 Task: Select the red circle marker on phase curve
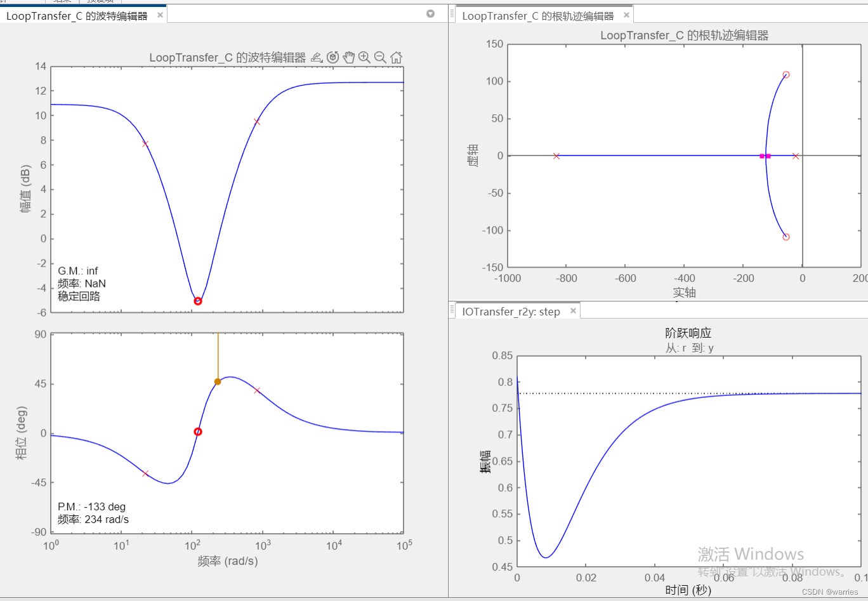pos(198,432)
